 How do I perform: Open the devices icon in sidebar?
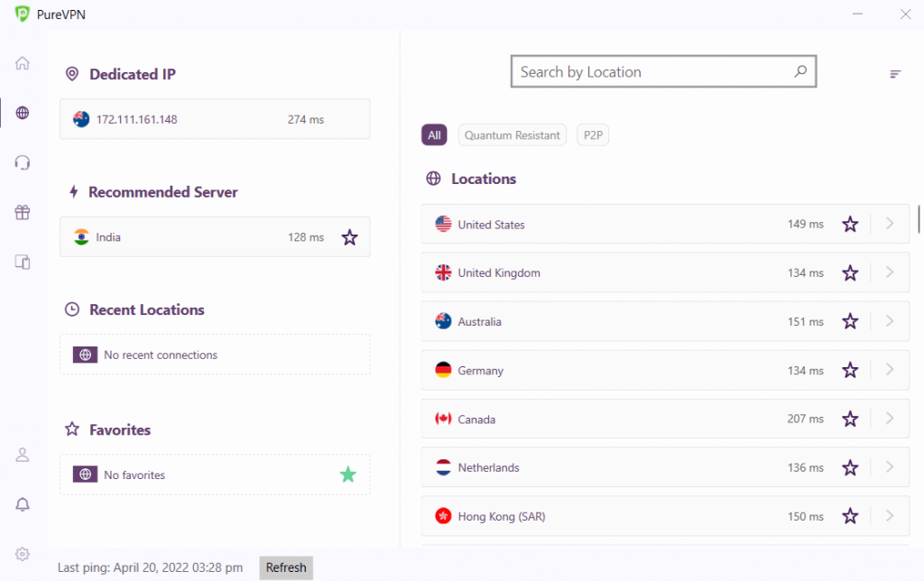point(23,262)
